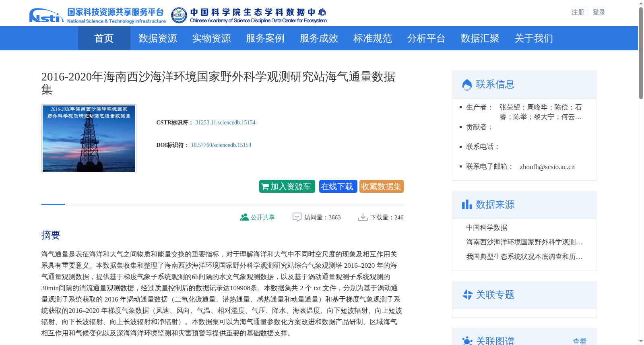Click the NESDC ecosystem data center logo
The width and height of the screenshot is (644, 345).
tap(249, 15)
